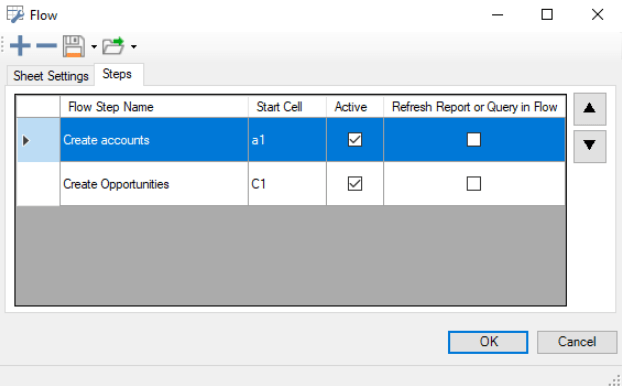Switch to the Sheet Settings tab
The height and width of the screenshot is (386, 622).
click(51, 75)
